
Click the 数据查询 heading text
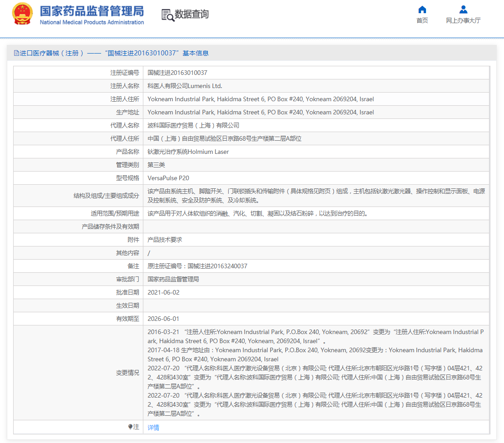click(x=191, y=14)
